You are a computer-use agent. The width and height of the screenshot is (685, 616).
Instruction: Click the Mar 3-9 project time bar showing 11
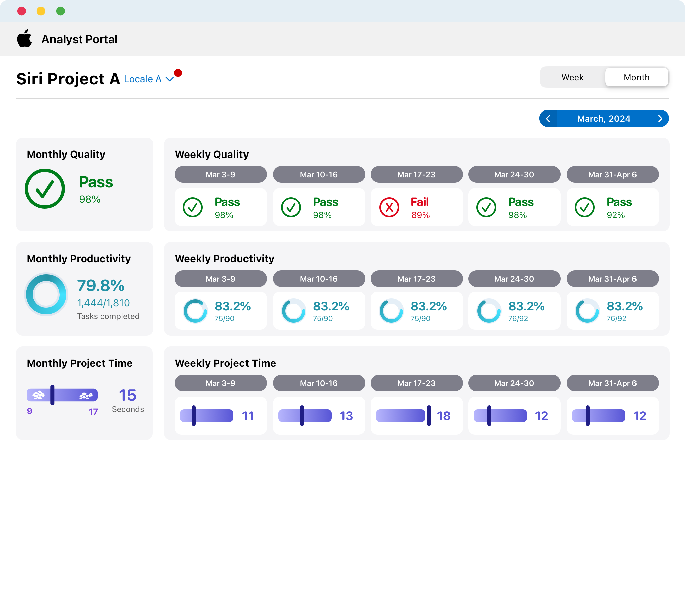pyautogui.click(x=207, y=415)
